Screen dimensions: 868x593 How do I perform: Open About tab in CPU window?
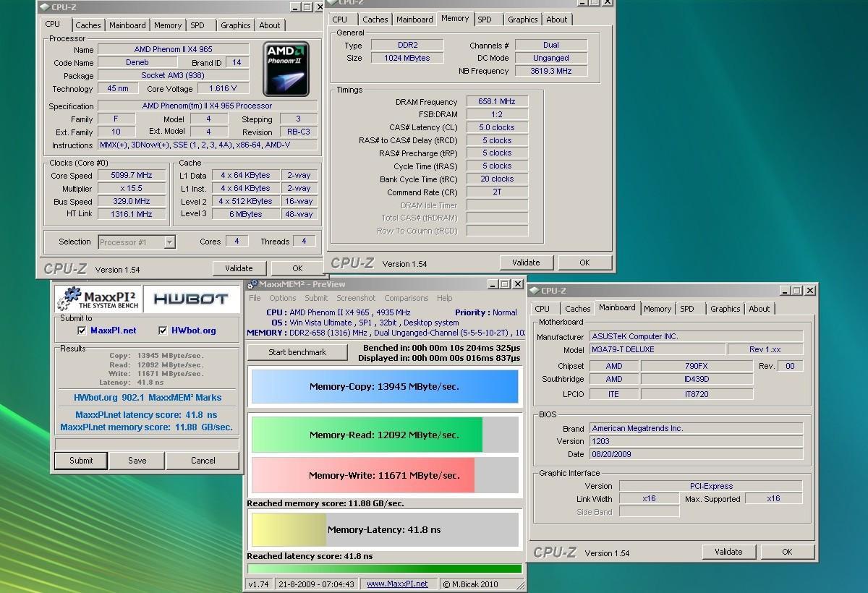tap(270, 25)
